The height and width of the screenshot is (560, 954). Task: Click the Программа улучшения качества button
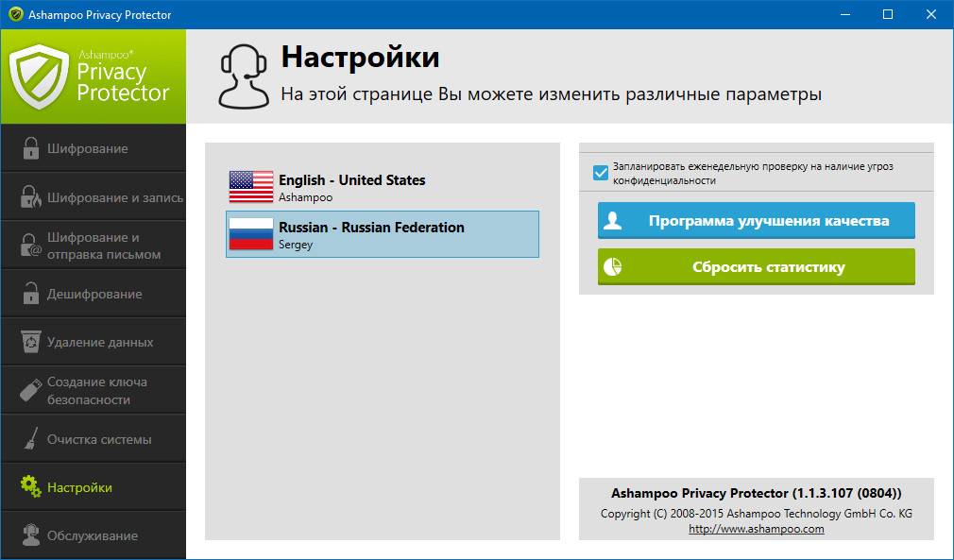[757, 221]
